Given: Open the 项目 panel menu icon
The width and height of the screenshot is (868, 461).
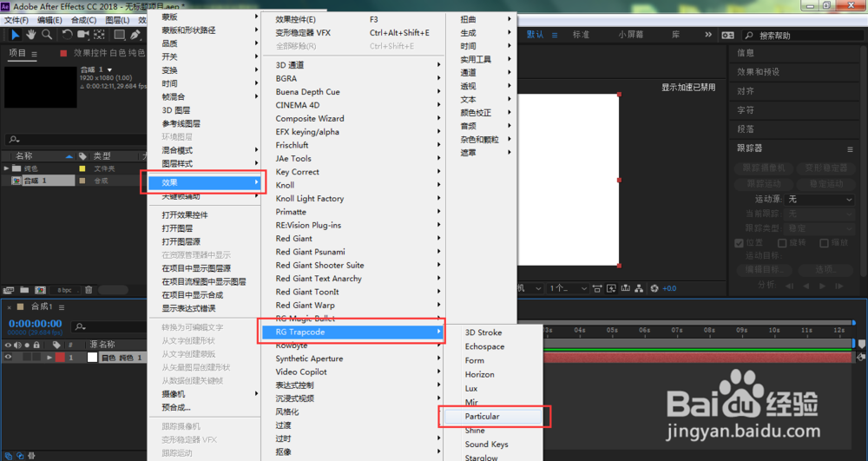Looking at the screenshot, I should click(35, 54).
